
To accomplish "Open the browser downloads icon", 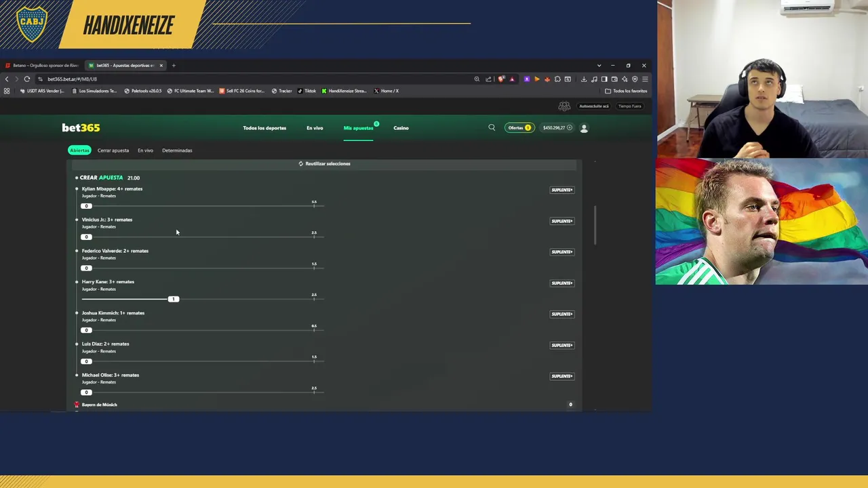I will [584, 79].
